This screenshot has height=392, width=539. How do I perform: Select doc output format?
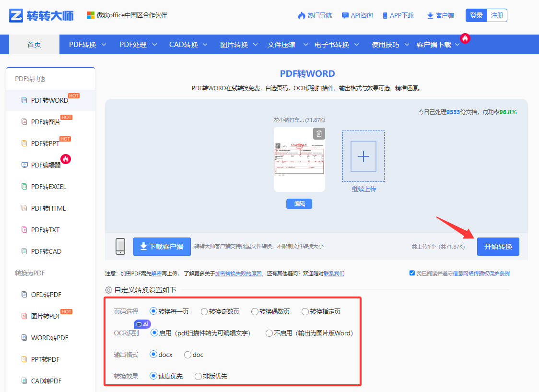(187, 355)
